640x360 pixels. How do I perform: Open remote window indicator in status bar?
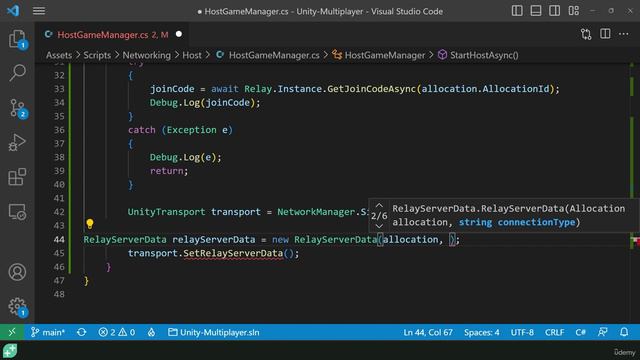pos(12,332)
